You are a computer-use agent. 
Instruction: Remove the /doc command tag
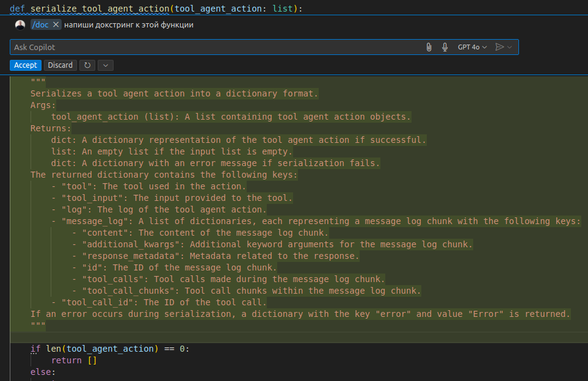pos(56,24)
